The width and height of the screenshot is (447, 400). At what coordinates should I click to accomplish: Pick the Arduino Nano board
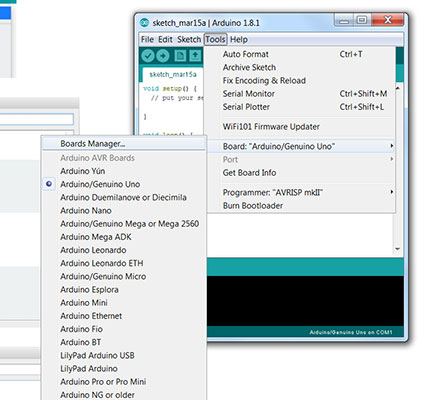(124, 211)
